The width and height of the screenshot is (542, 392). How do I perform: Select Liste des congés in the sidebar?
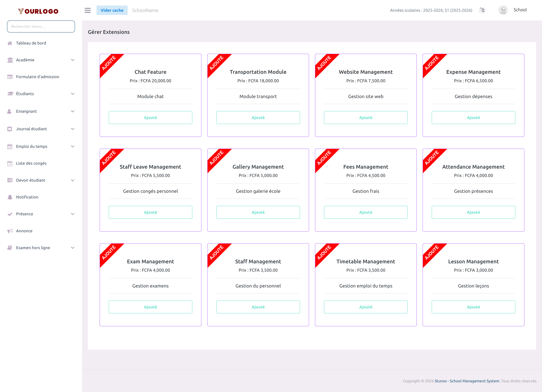point(31,163)
